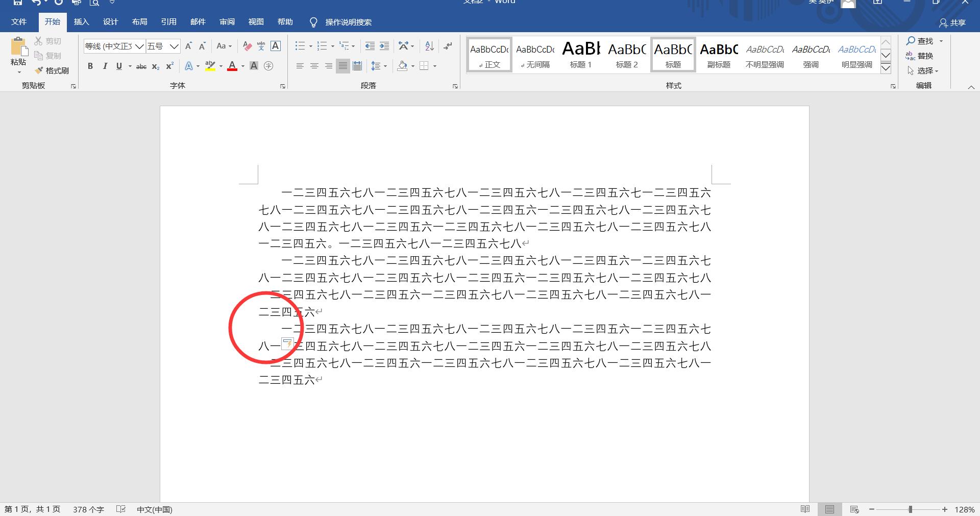
Task: Select the 标题 1 style thumbnail
Action: (581, 54)
